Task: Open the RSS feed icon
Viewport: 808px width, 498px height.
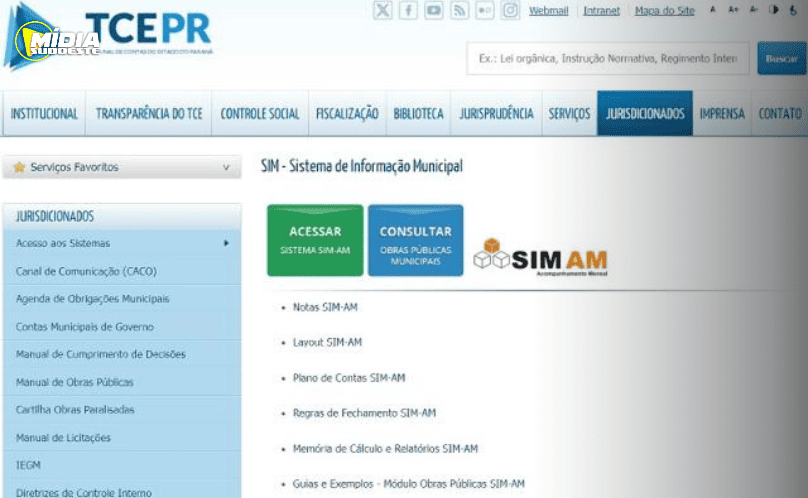Action: (459, 10)
